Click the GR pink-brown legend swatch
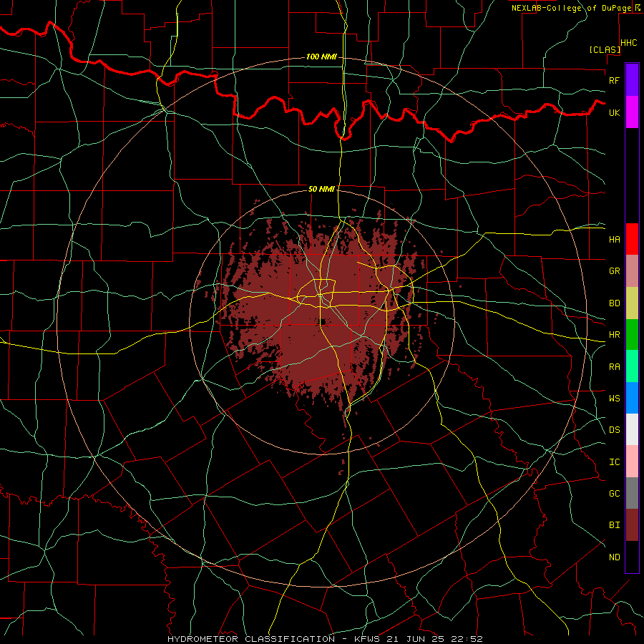The height and width of the screenshot is (644, 644). coord(632,271)
